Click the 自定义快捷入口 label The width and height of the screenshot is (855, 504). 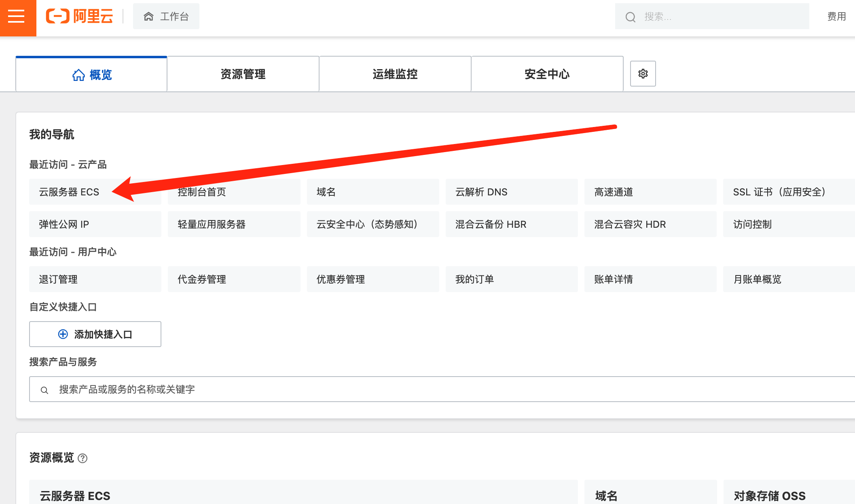pos(63,307)
